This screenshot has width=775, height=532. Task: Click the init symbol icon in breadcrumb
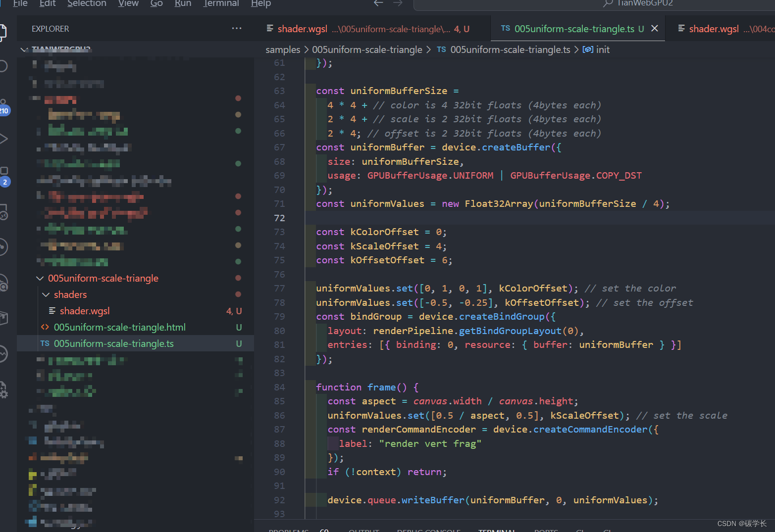click(588, 49)
